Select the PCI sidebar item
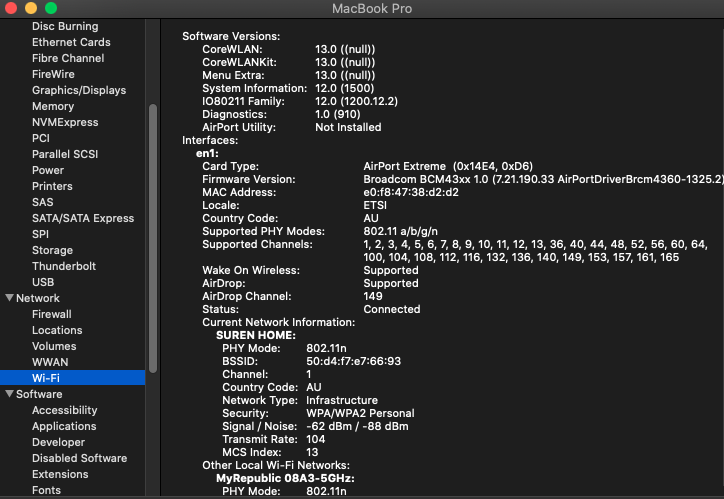Screen dimensions: 724x499 [41, 138]
